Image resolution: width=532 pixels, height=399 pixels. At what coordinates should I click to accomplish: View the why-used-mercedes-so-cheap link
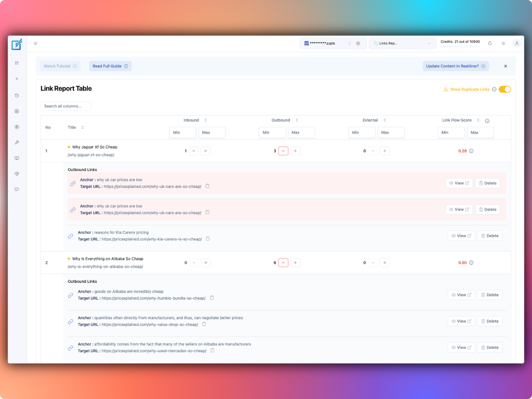[x=462, y=347]
